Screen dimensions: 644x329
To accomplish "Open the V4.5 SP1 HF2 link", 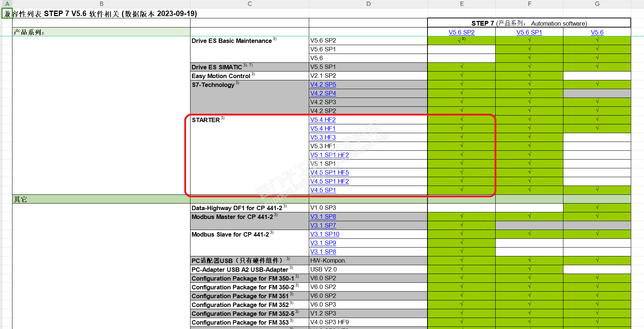I will [330, 181].
